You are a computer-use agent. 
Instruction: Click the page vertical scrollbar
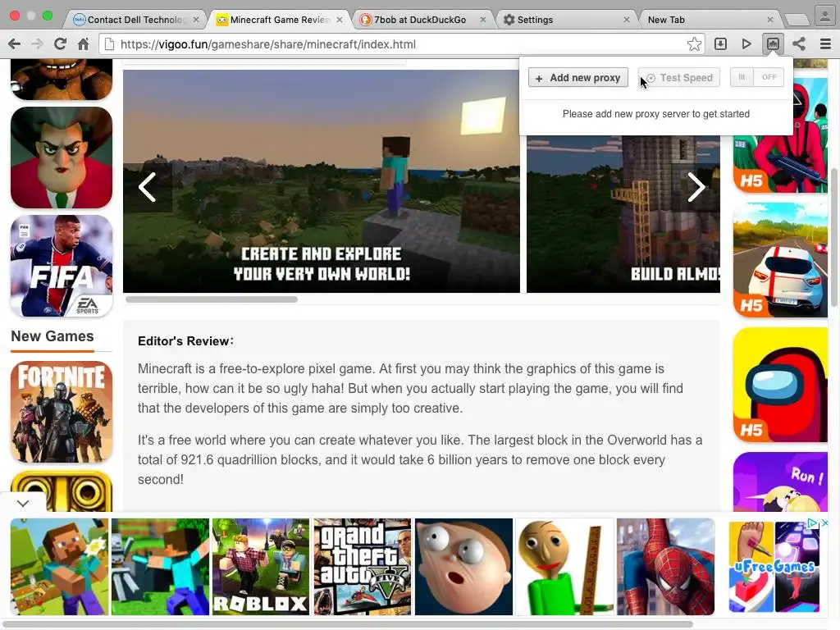pos(834,237)
